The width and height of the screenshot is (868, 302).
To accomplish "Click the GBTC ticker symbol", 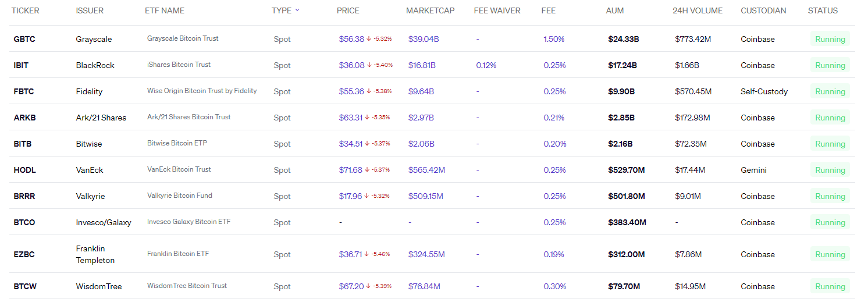I will (24, 39).
